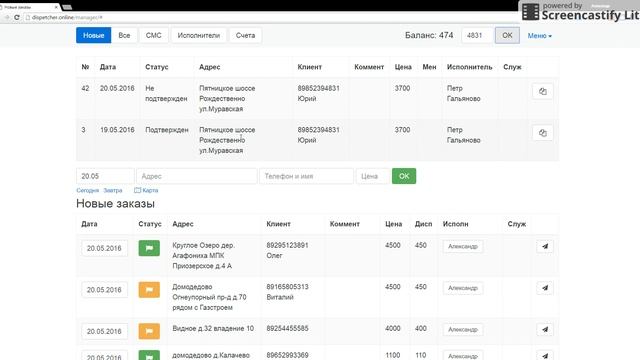
Task: Focus the 4831 input field by the balance
Action: click(477, 36)
